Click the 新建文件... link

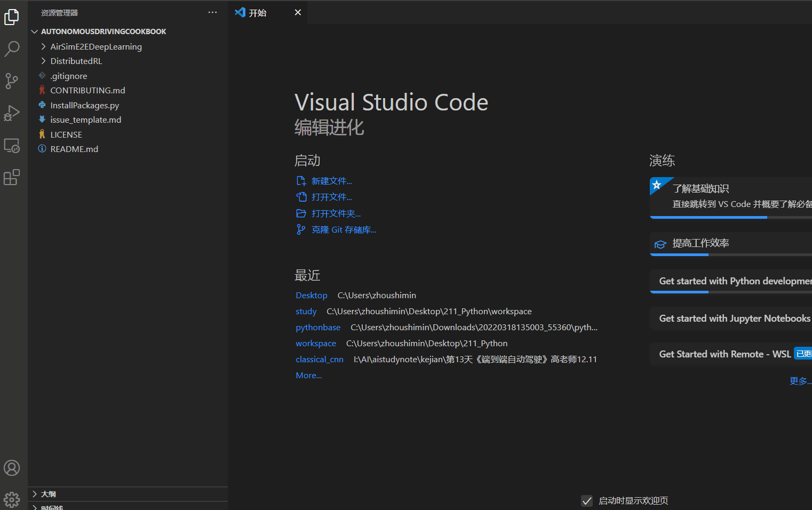point(332,181)
